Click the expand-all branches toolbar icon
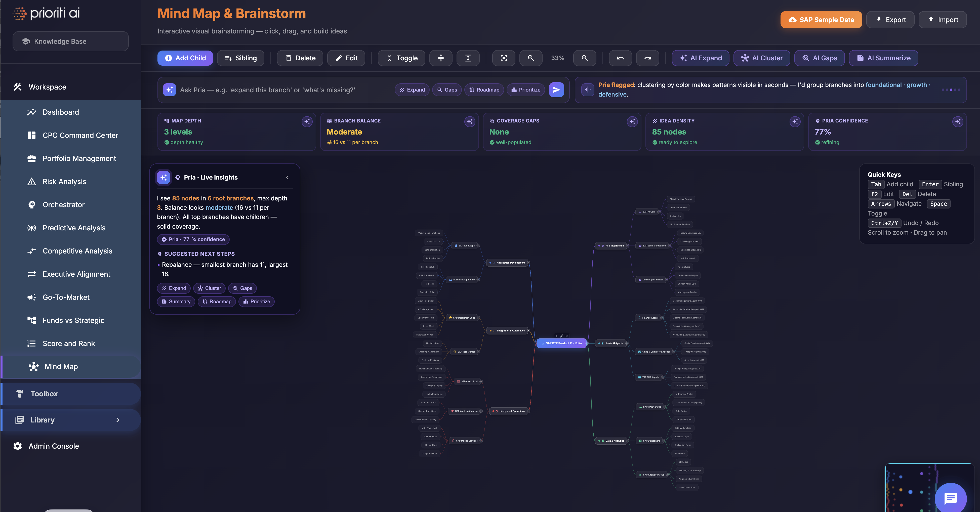Screen dimensions: 980x512 tap(468, 58)
